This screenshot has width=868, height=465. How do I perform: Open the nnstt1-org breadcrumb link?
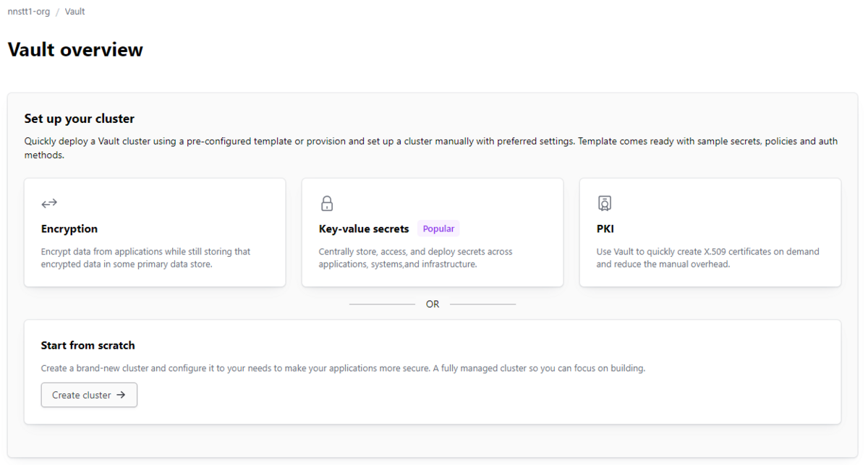click(x=29, y=12)
